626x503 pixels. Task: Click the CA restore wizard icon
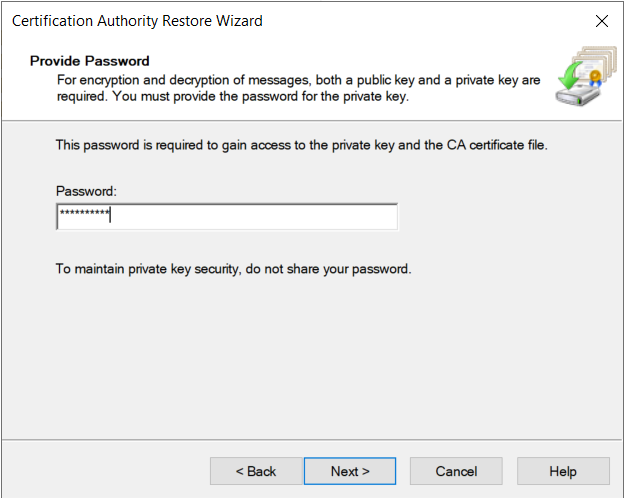pos(586,75)
